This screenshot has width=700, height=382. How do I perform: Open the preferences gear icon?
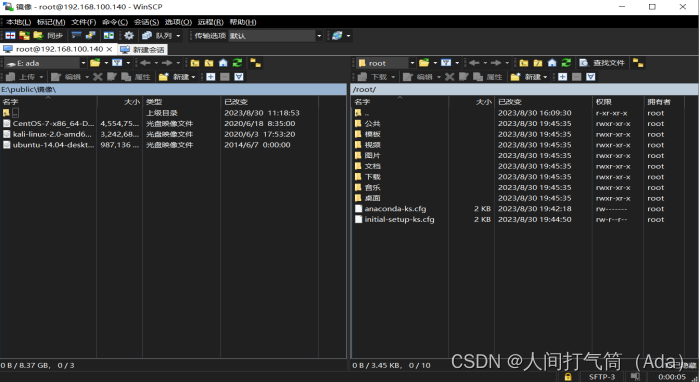[129, 36]
